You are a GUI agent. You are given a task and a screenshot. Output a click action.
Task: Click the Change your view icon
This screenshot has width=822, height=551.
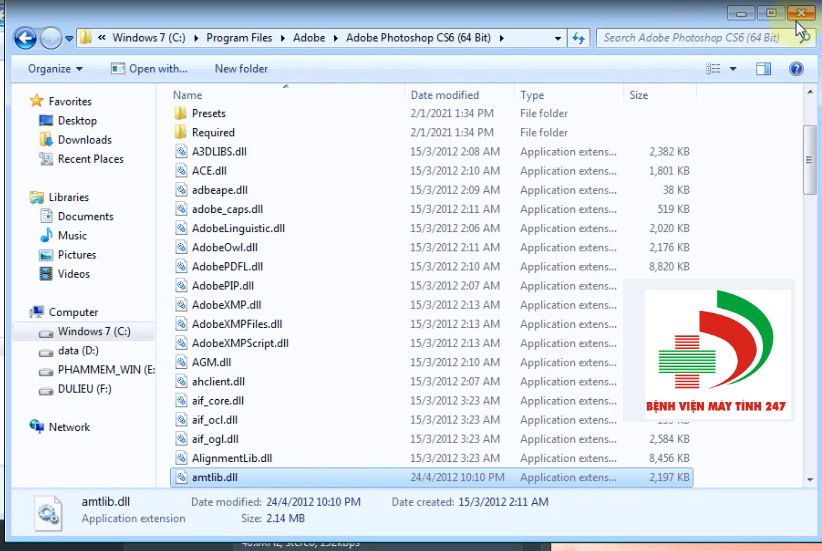[713, 69]
